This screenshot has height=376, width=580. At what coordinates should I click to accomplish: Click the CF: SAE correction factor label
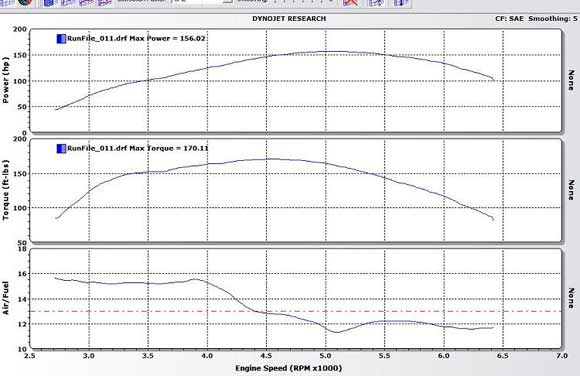(509, 19)
